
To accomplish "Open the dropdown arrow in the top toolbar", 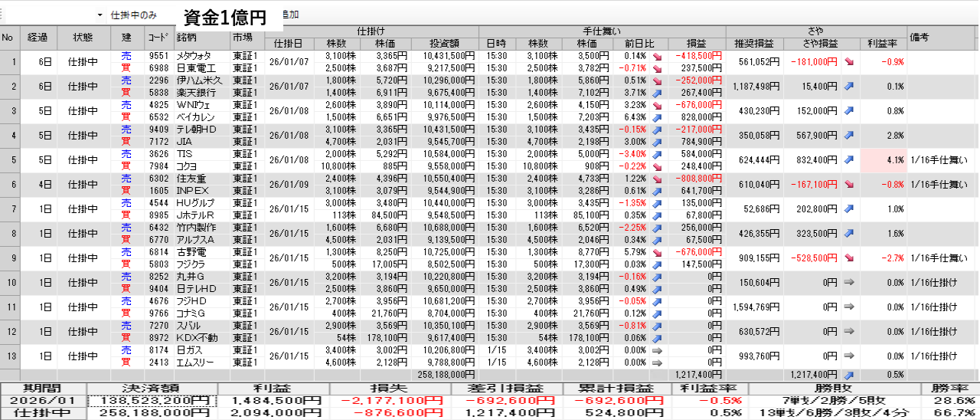I will 100,15.
